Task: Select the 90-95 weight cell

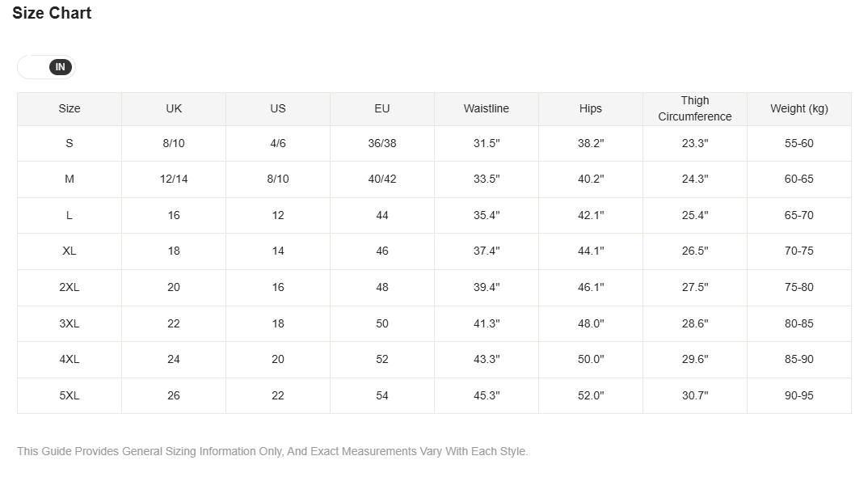Action: click(x=798, y=395)
